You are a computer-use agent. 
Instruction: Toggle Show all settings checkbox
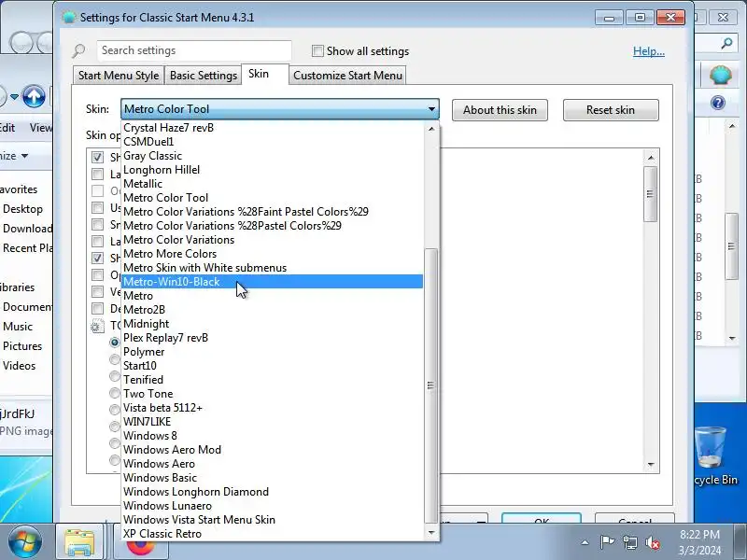pos(317,51)
